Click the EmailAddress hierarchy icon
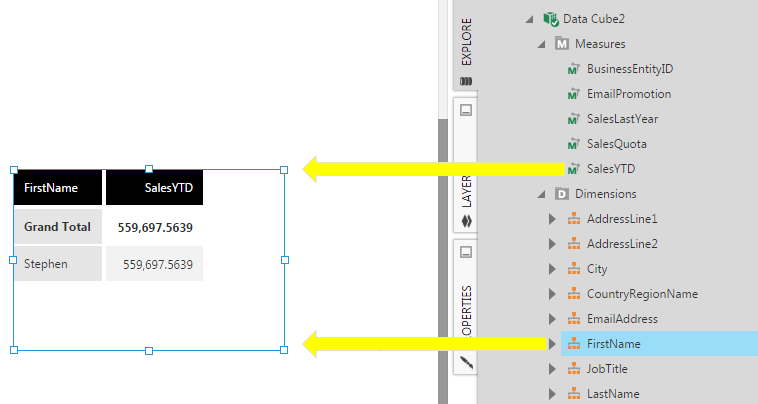Viewport: 758px width, 404px height. (574, 319)
